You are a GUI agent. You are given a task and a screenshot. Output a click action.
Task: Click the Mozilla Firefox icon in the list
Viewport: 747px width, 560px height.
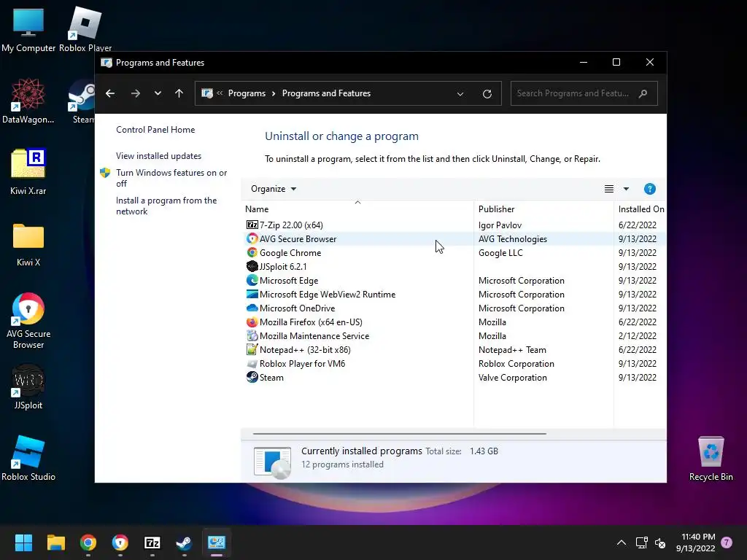point(252,322)
